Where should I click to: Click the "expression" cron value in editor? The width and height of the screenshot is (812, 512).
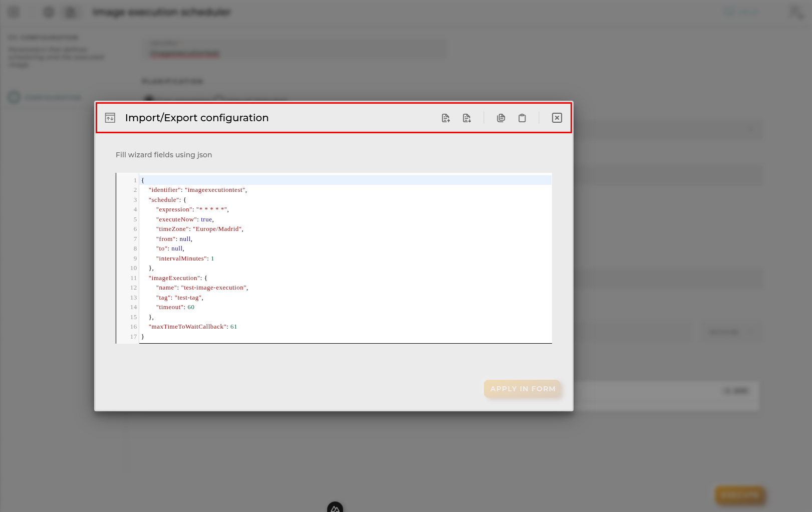point(211,209)
